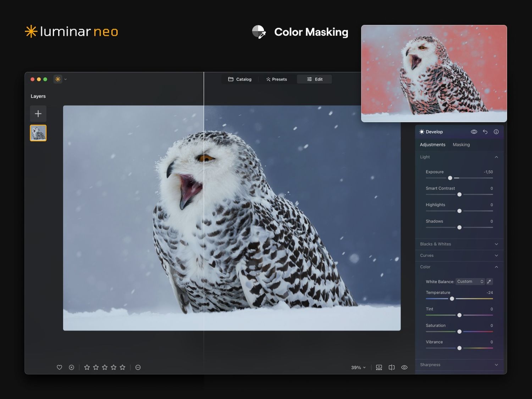Screen dimensions: 532x399
Task: Pick white balance with eyedropper icon
Action: coord(489,282)
